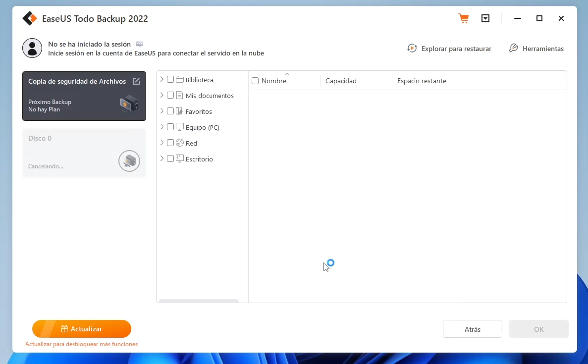The image size is (588, 364).
Task: Expand the Red tree node
Action: click(x=162, y=143)
